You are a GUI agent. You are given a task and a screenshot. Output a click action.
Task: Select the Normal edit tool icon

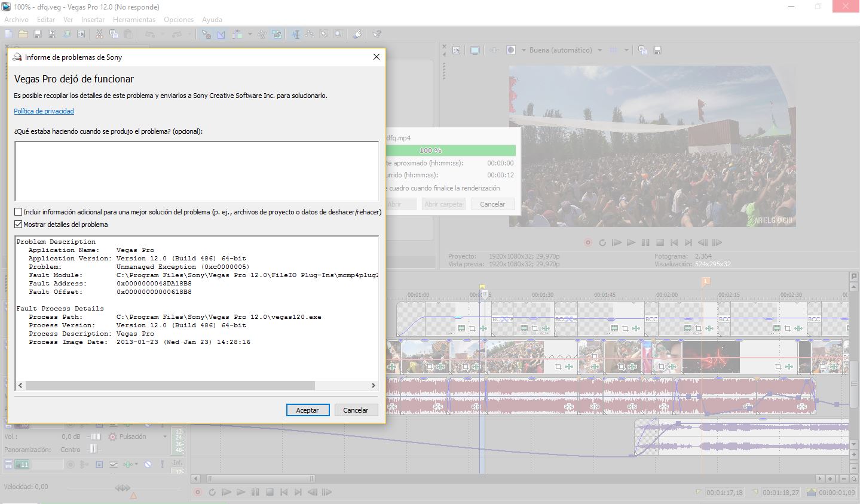pyautogui.click(x=295, y=34)
